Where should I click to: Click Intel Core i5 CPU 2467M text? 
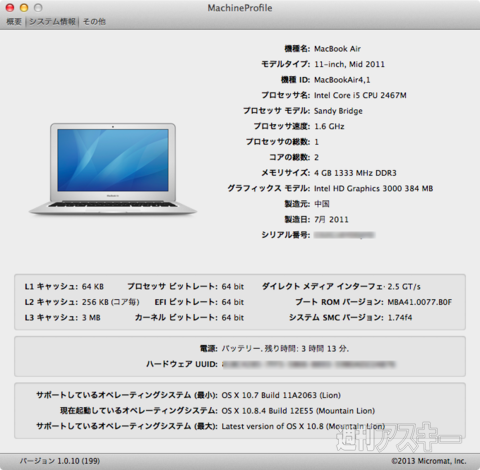(360, 95)
